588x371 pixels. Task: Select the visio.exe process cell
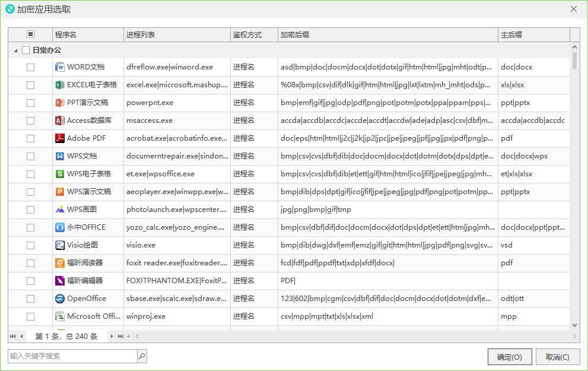[x=177, y=245]
